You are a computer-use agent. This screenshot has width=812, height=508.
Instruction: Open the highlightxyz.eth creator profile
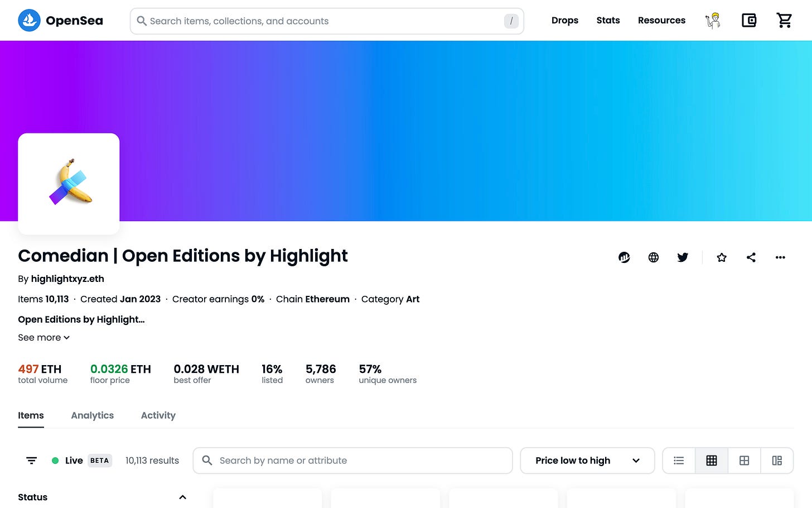coord(67,279)
